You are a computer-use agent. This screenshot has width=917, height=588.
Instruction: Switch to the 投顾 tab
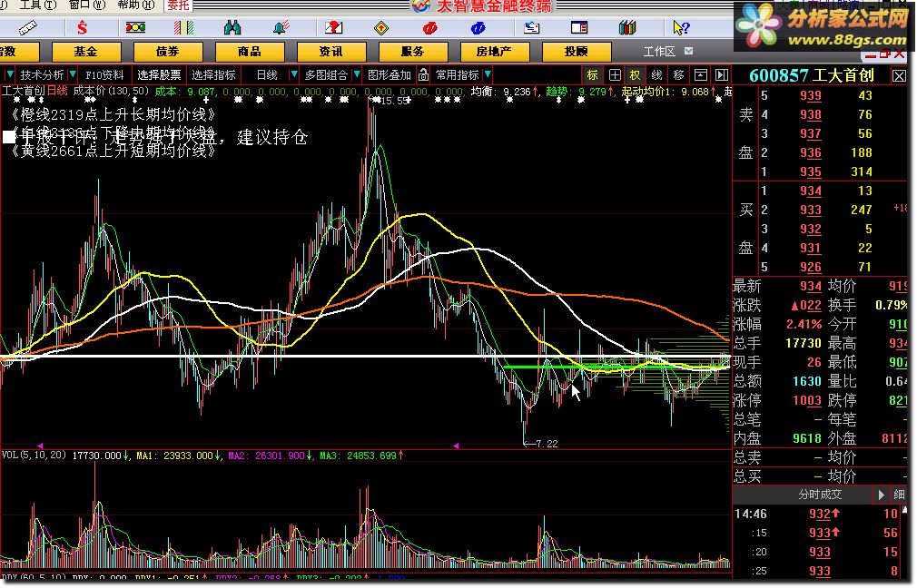(x=576, y=52)
